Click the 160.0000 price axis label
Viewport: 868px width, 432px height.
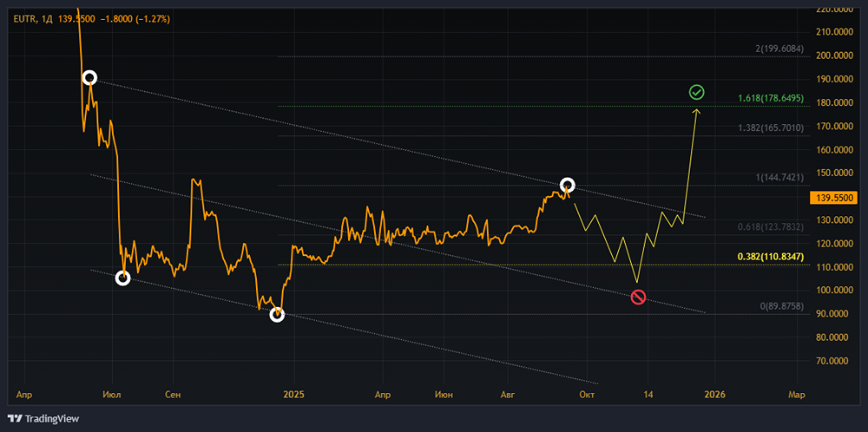click(x=833, y=149)
